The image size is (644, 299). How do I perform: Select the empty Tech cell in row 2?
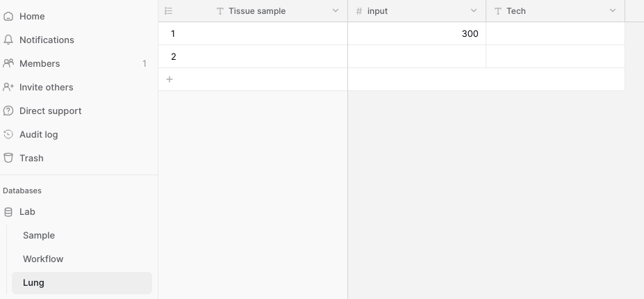[x=555, y=57]
